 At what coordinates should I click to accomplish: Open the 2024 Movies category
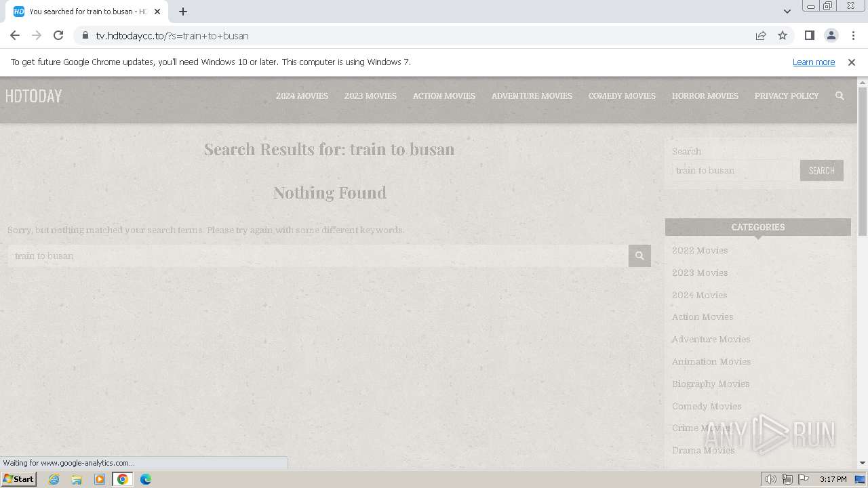coord(699,295)
